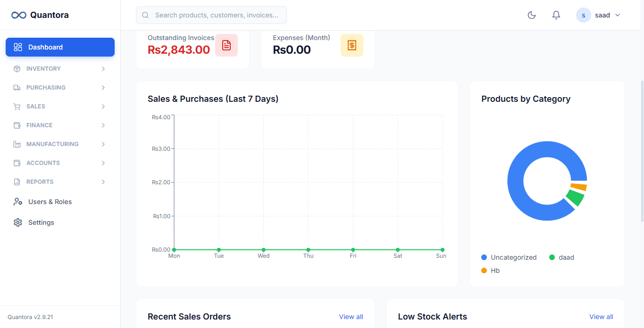Open the MANUFACTURING menu section
The width and height of the screenshot is (644, 328).
(x=60, y=144)
